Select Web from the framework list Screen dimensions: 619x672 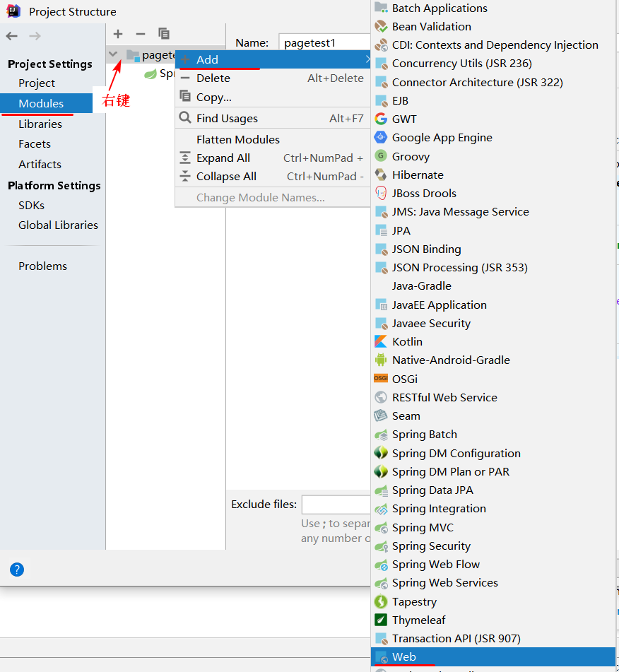pos(493,656)
